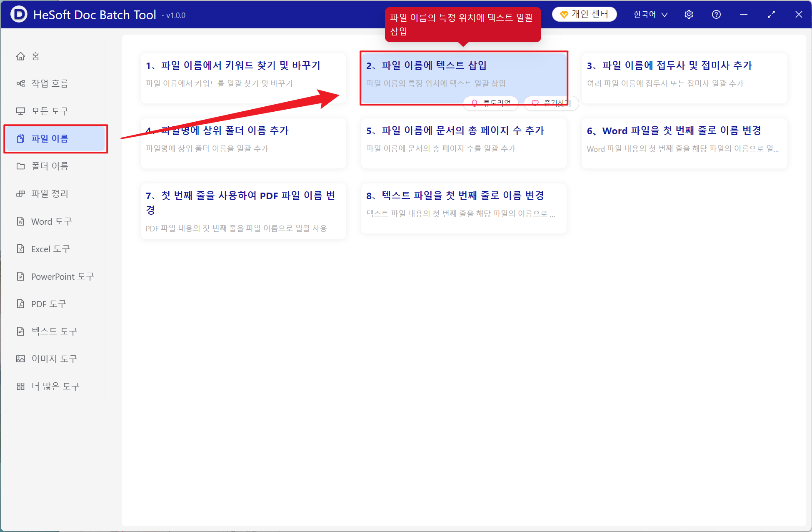Open the 개인 센터 personal center
Image resolution: width=812 pixels, height=532 pixels.
(584, 14)
